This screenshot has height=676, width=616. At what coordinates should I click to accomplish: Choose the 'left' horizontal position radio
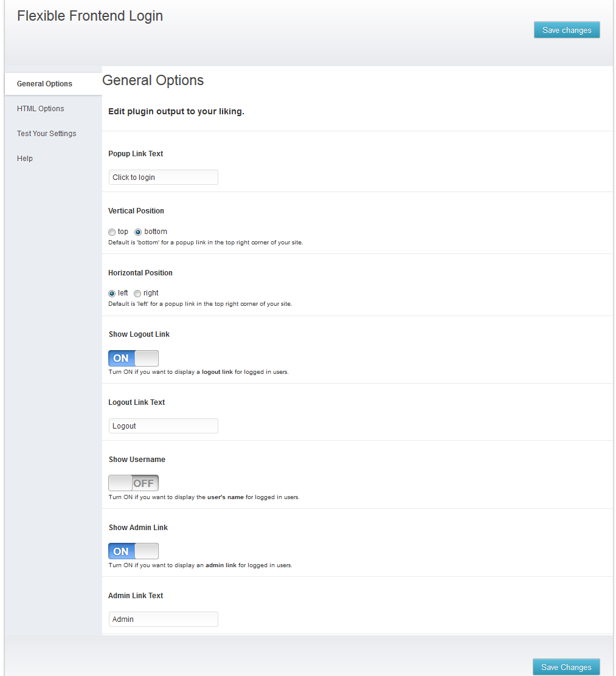(112, 293)
